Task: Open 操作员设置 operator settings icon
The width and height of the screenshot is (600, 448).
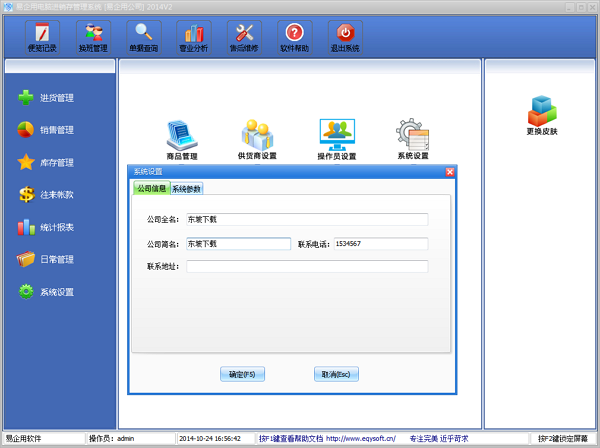Action: pyautogui.click(x=337, y=140)
